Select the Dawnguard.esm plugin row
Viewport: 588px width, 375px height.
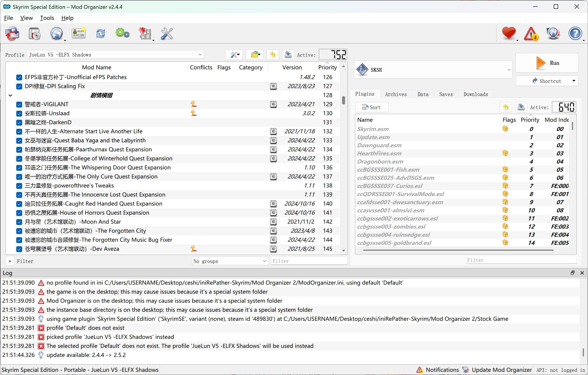coord(462,145)
